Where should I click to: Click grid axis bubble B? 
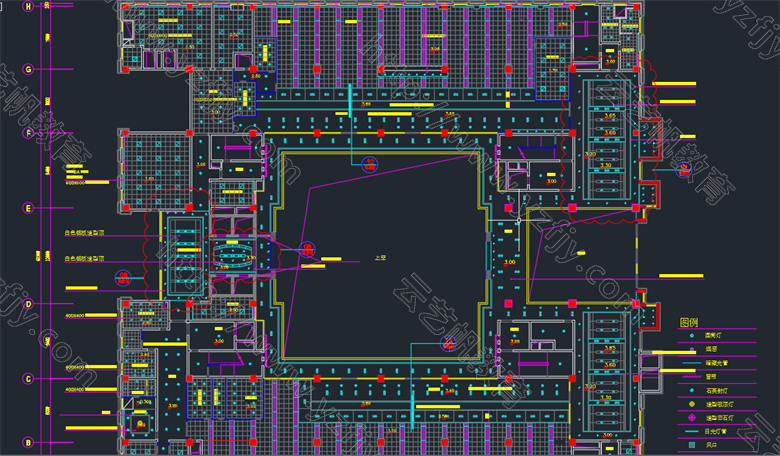pos(28,442)
